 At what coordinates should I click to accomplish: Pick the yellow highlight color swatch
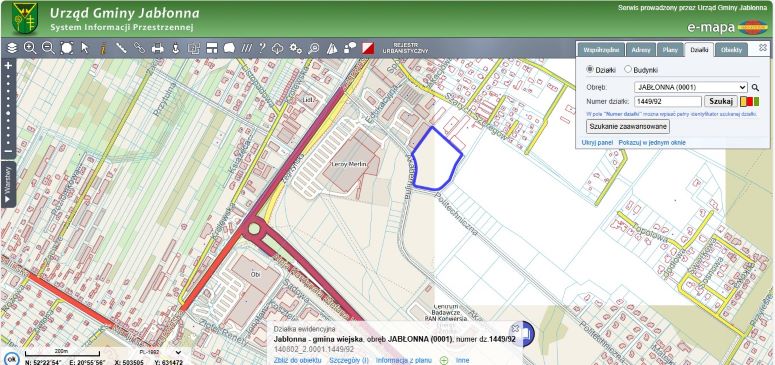point(743,101)
